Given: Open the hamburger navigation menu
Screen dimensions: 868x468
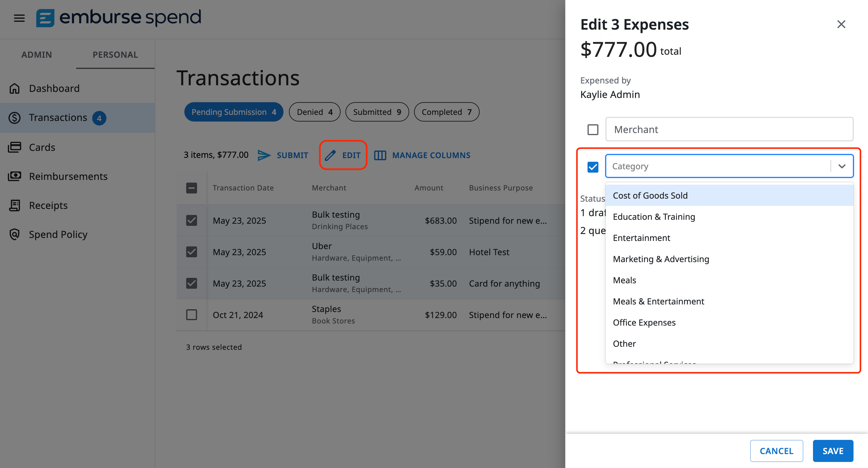Looking at the screenshot, I should click(x=19, y=18).
